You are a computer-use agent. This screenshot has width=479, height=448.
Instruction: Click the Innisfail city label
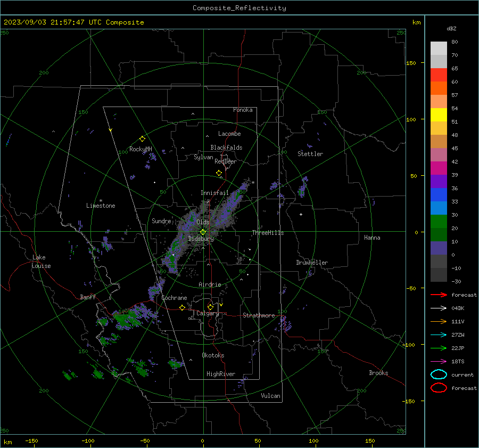(x=214, y=193)
